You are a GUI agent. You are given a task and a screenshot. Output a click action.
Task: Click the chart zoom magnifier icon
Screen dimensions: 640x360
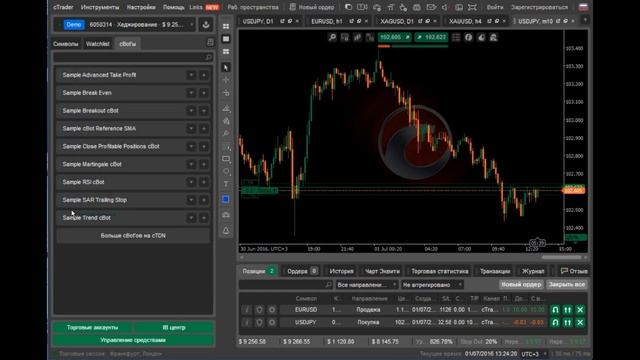[332, 38]
